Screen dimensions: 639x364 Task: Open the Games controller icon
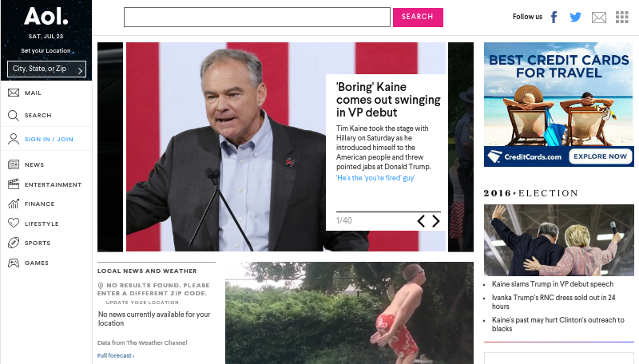click(x=14, y=263)
